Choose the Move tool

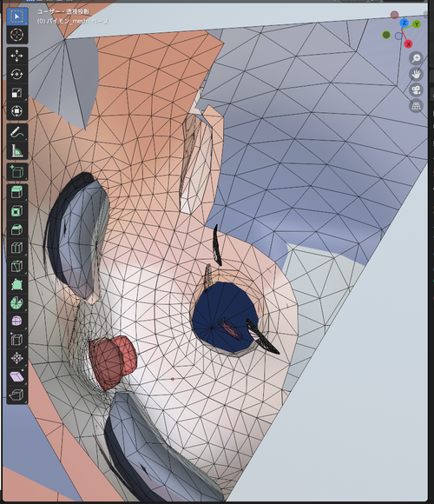[16, 56]
